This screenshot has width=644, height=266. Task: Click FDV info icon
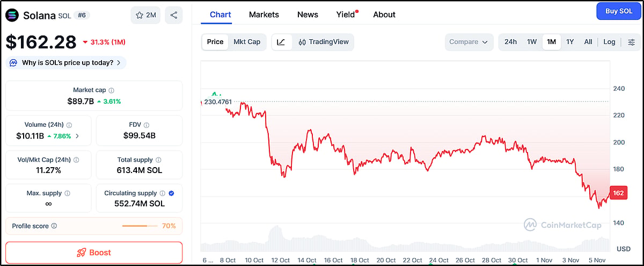(147, 125)
